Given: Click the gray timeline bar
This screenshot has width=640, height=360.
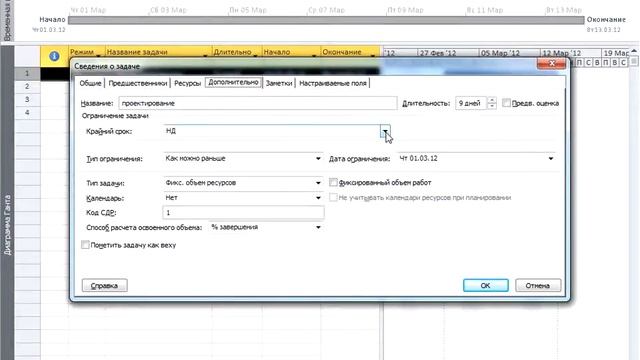Looking at the screenshot, I should pos(326,20).
